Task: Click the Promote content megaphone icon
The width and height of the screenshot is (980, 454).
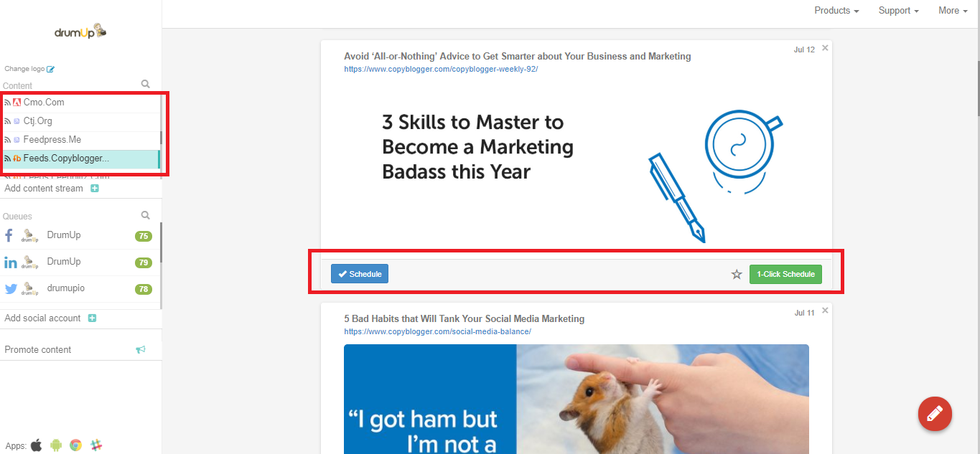Action: click(x=141, y=350)
